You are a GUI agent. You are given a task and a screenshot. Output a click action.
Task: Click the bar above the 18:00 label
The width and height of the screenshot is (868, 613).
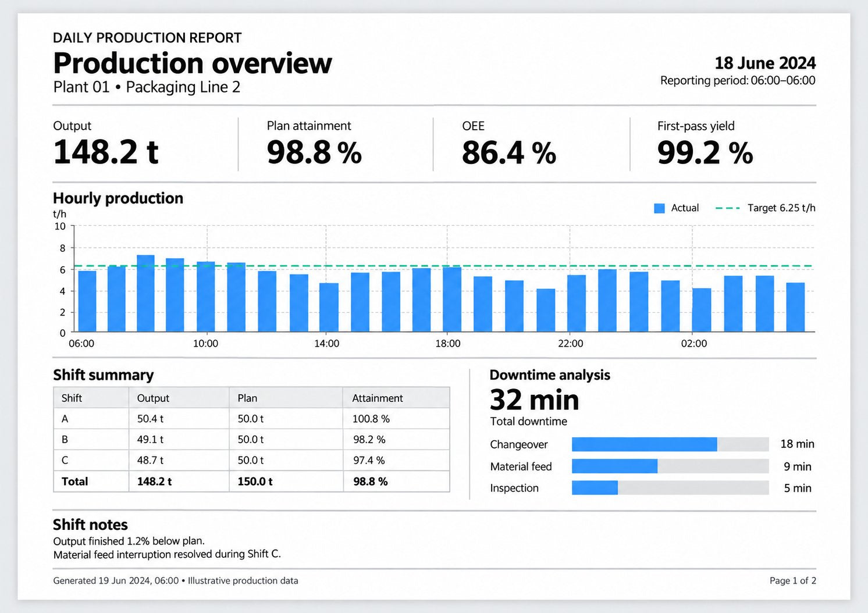[x=452, y=300]
